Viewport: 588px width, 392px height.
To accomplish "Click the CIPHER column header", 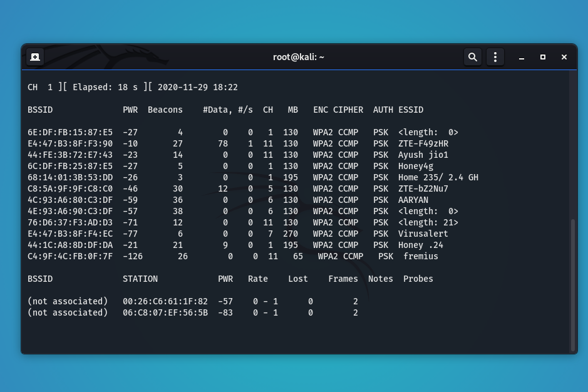I will pyautogui.click(x=348, y=110).
